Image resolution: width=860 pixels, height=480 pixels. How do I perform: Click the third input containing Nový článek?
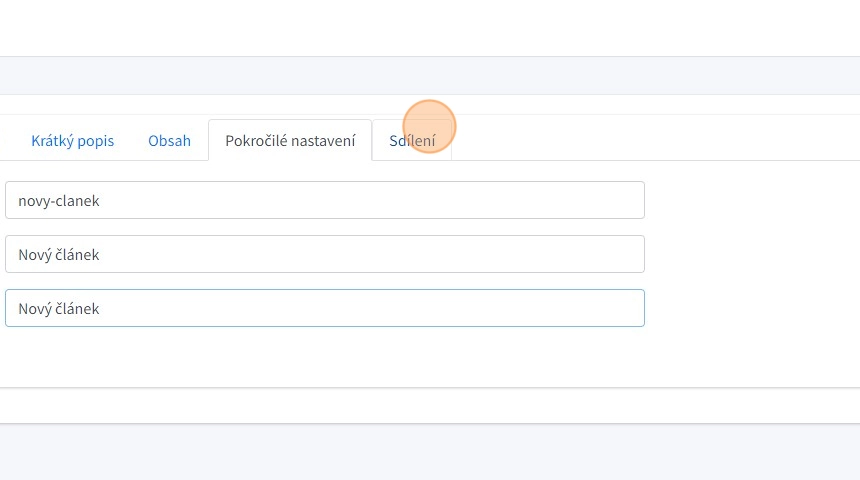point(324,308)
